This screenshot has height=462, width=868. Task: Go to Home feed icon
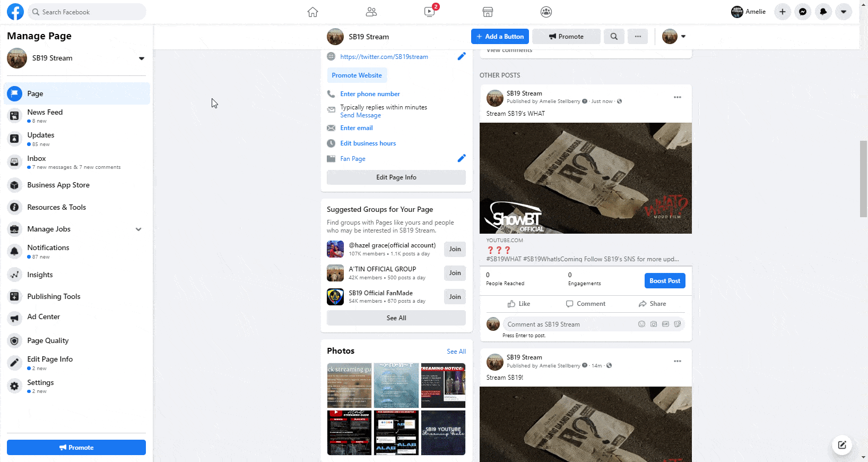pyautogui.click(x=313, y=12)
